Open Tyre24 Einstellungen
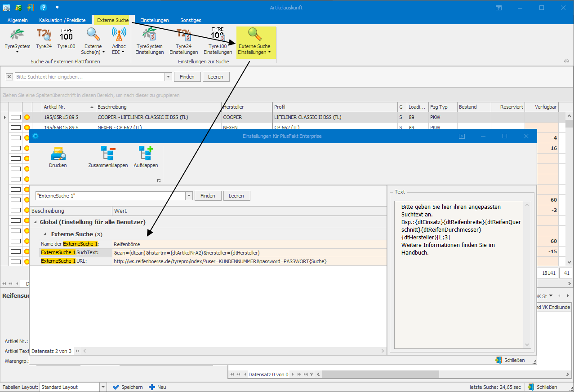The image size is (574, 392). click(x=183, y=40)
